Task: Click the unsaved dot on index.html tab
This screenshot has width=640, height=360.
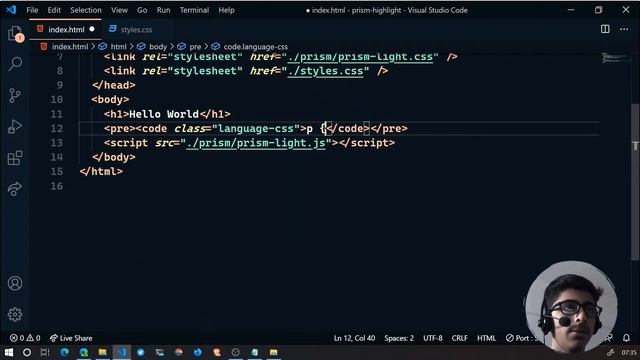Action: pyautogui.click(x=92, y=29)
